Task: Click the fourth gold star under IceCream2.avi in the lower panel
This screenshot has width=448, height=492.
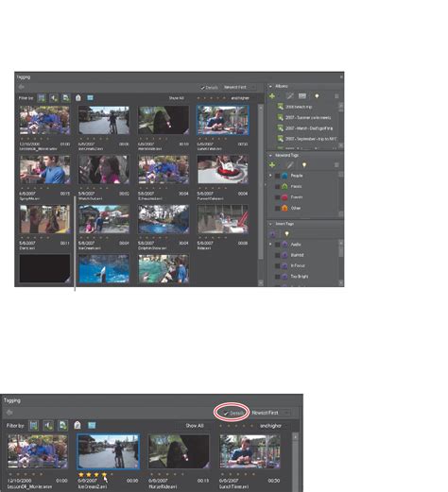Action: pyautogui.click(x=104, y=475)
